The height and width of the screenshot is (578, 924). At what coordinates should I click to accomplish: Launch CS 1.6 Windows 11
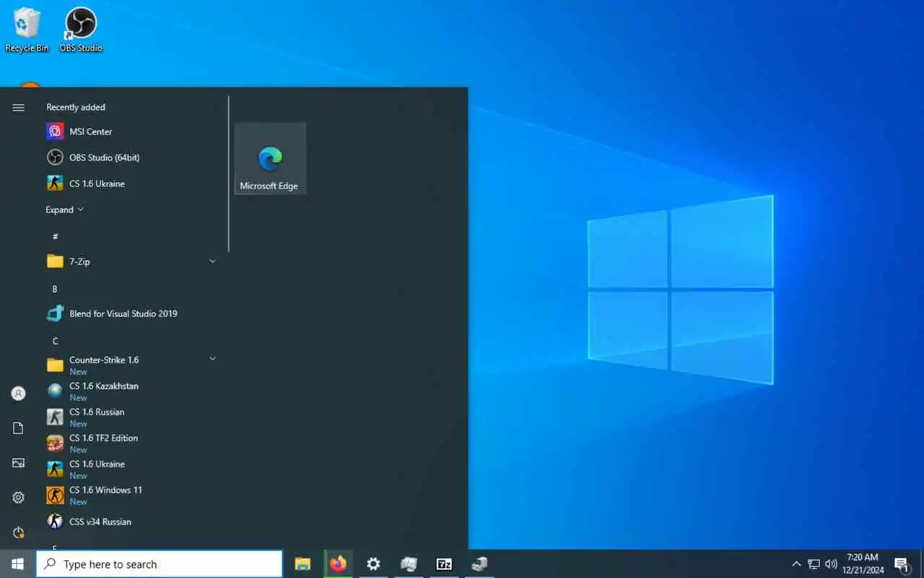(x=130, y=495)
